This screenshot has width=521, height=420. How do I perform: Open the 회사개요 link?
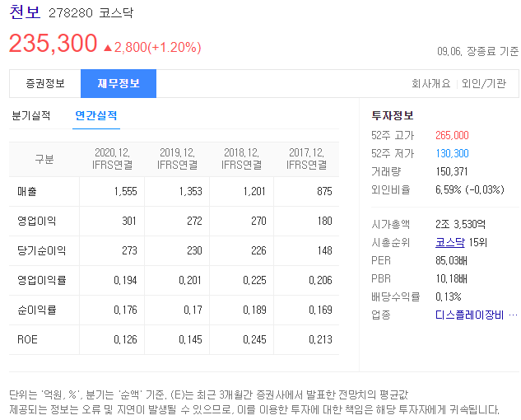431,83
